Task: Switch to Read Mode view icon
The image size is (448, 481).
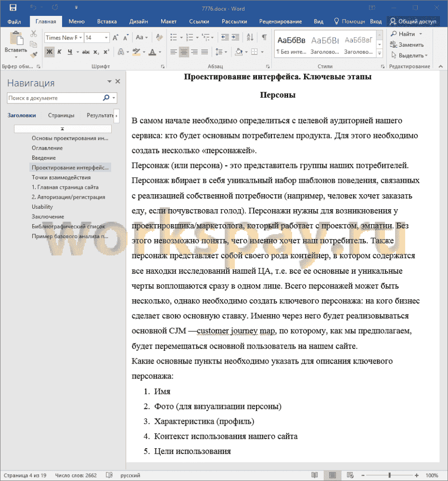Action: 315,475
